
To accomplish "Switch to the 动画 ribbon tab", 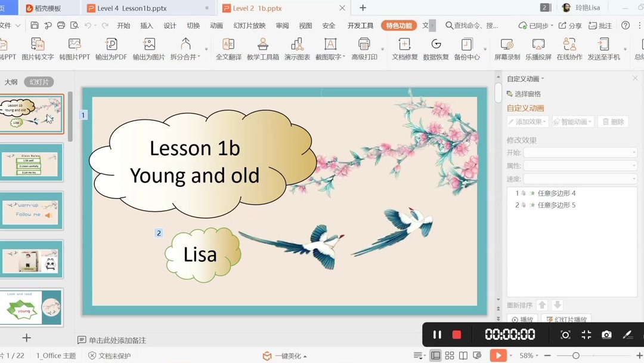I will click(x=216, y=25).
